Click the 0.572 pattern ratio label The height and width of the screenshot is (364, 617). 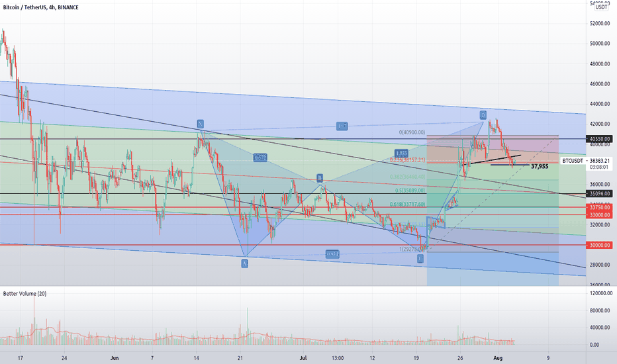[x=260, y=158]
